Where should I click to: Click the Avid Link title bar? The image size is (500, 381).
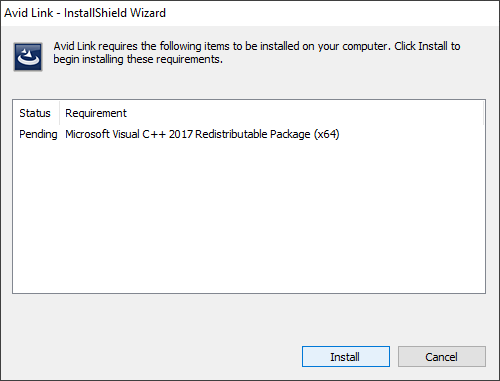coord(250,13)
